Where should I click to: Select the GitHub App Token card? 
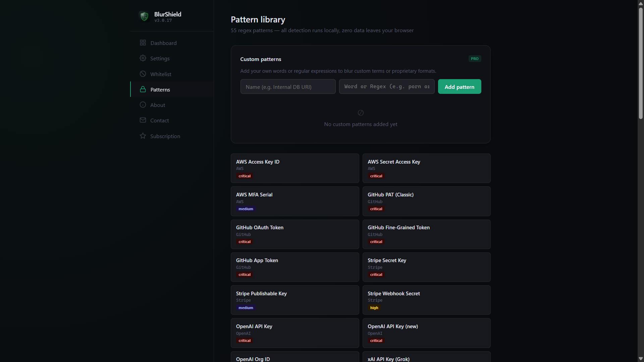295,267
